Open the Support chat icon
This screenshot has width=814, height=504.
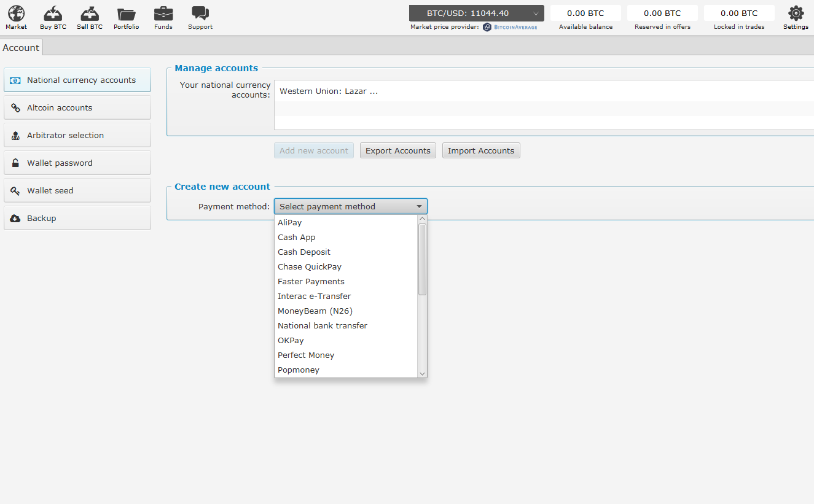pyautogui.click(x=200, y=14)
